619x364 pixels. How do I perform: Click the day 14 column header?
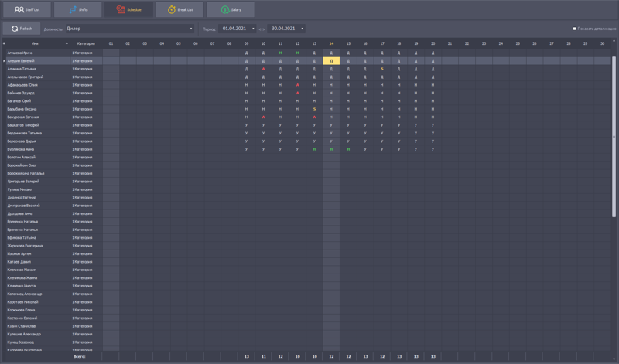(331, 43)
